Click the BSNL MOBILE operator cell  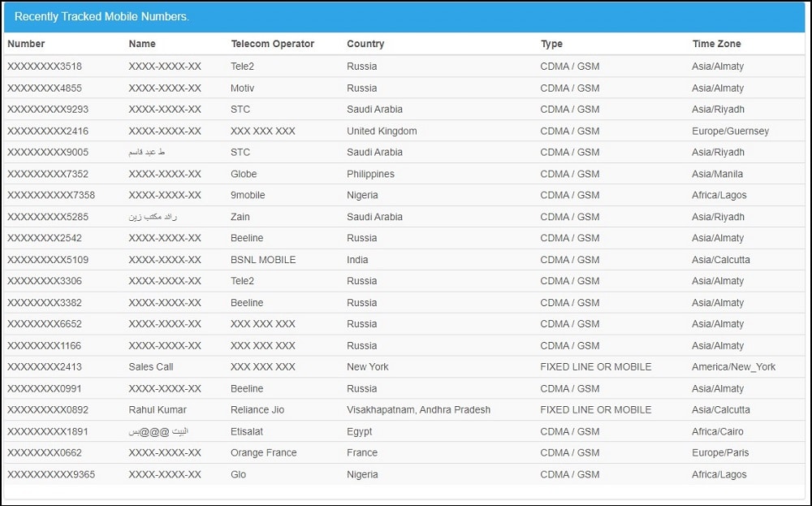263,260
